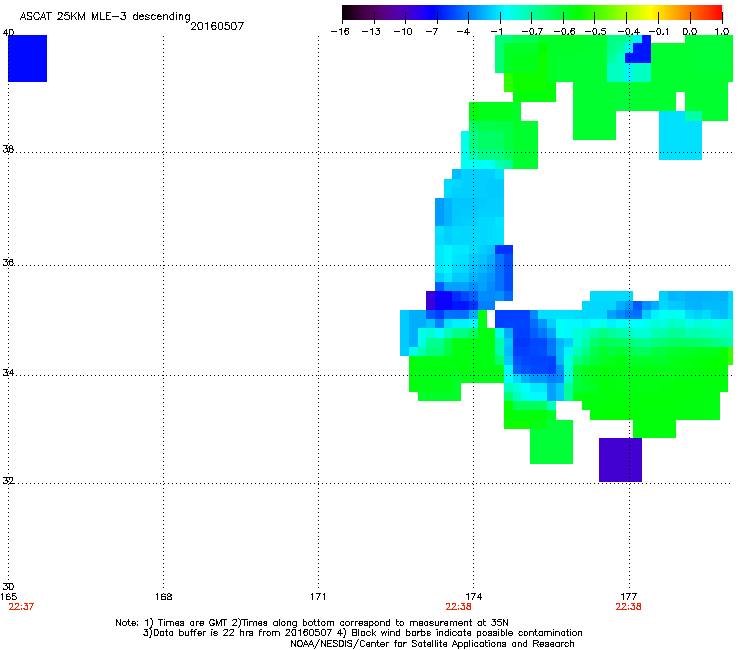Click the 'Data buffer is 22 hrs' note line

[x=362, y=633]
